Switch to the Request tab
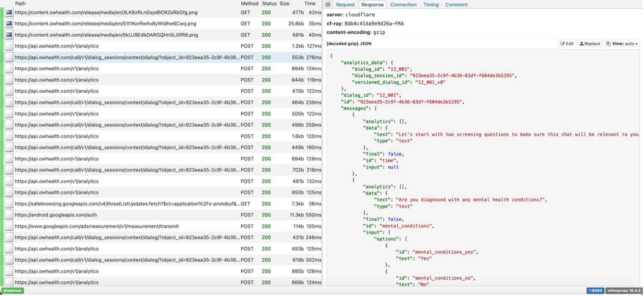The width and height of the screenshot is (644, 296). pos(345,5)
